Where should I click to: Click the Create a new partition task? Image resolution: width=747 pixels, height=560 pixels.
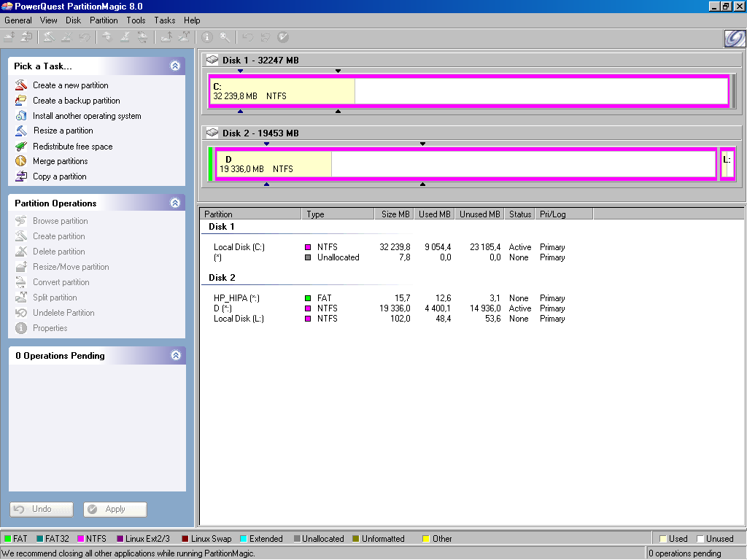tap(71, 85)
